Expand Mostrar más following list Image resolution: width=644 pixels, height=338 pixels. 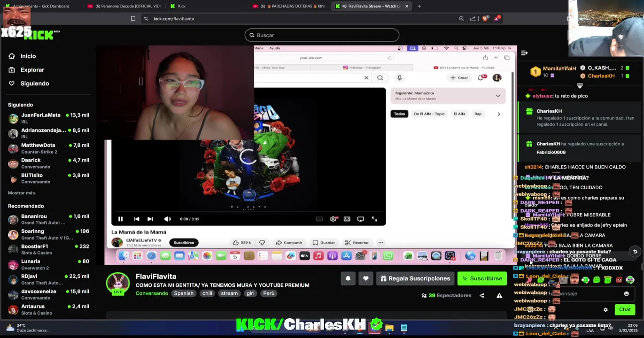point(21,193)
